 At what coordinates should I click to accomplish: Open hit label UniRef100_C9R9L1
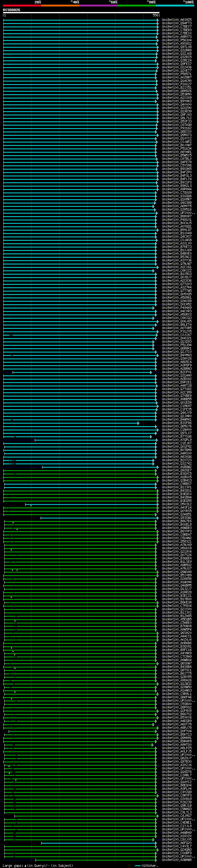pos(177,694)
